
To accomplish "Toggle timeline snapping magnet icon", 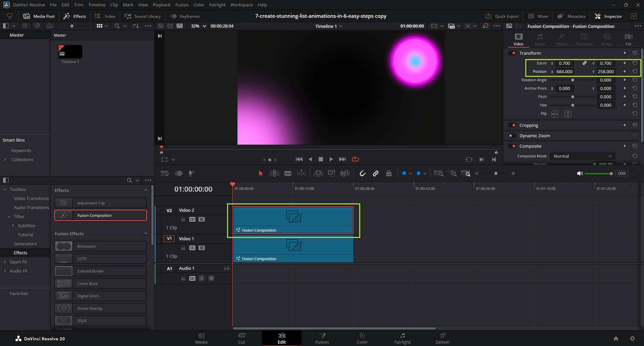I will pos(363,174).
